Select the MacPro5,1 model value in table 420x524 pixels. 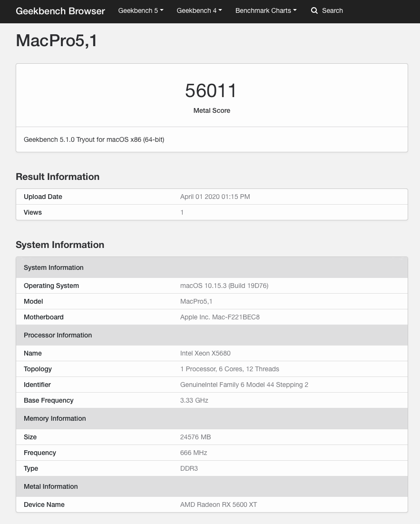[x=196, y=301]
